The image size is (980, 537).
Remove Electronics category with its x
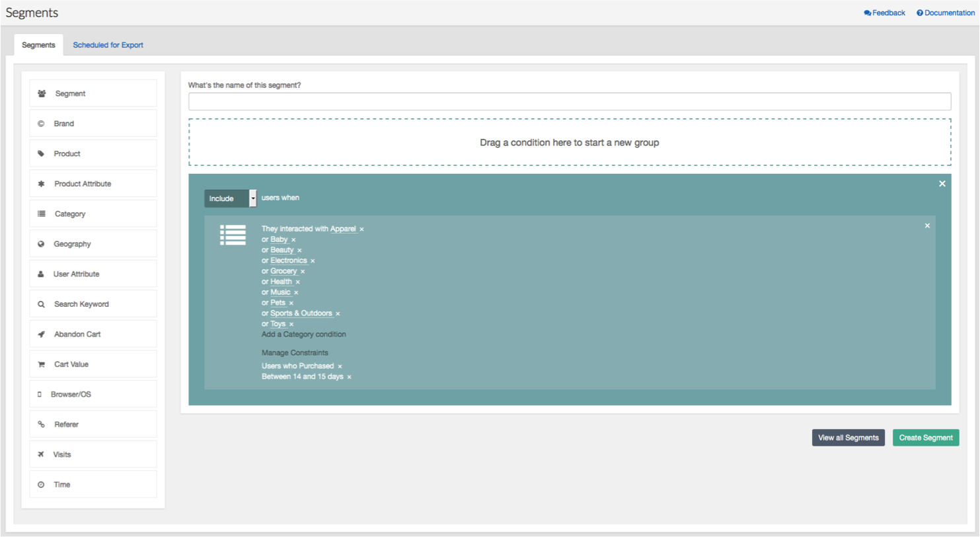tap(313, 261)
